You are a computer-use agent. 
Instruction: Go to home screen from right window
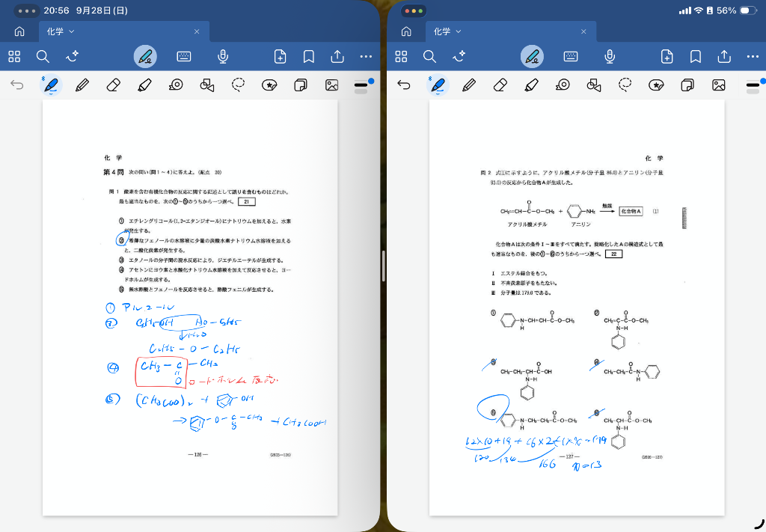(406, 31)
